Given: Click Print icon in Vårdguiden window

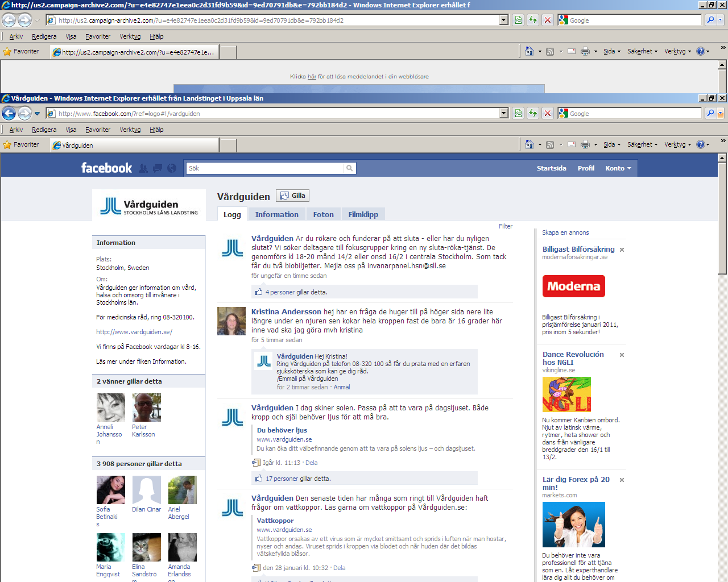Looking at the screenshot, I should [585, 144].
